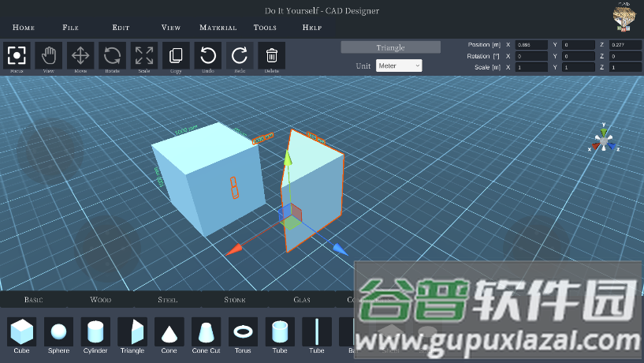The width and height of the screenshot is (644, 363).
Task: Select the Stone material tab
Action: 235,300
